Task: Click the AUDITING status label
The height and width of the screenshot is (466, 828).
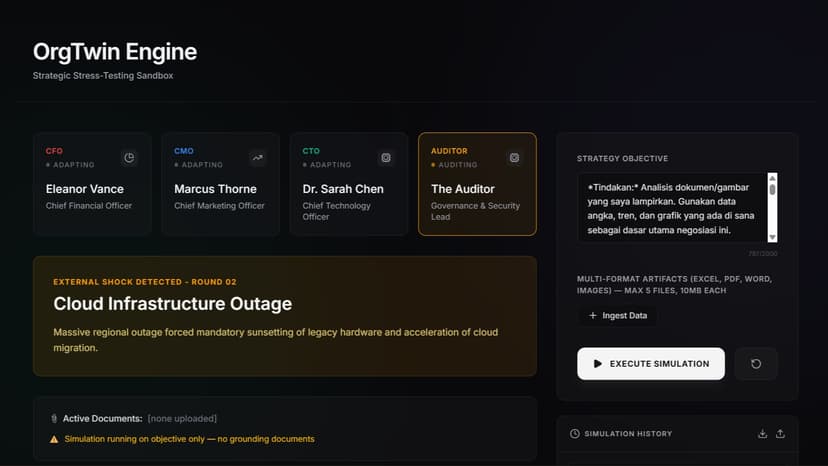Action: pyautogui.click(x=458, y=165)
